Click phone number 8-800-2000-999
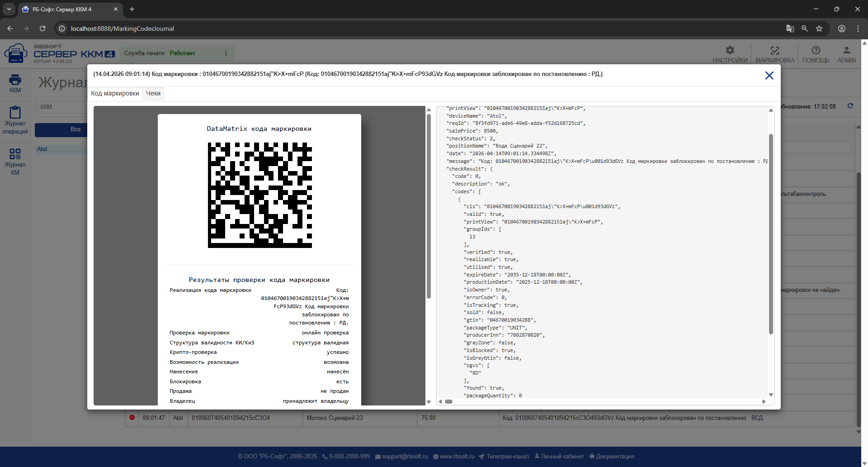868x467 pixels. 346,457
